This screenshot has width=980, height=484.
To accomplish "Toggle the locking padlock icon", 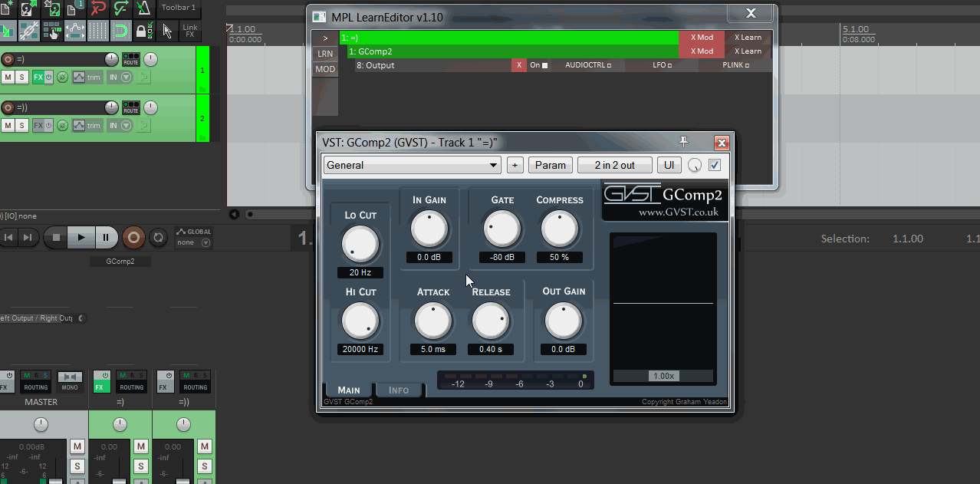I will coord(143,31).
